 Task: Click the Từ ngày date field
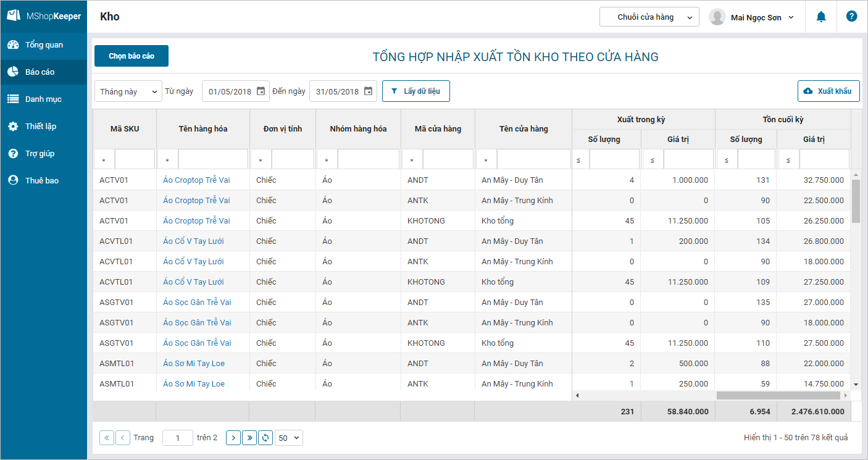pos(235,91)
